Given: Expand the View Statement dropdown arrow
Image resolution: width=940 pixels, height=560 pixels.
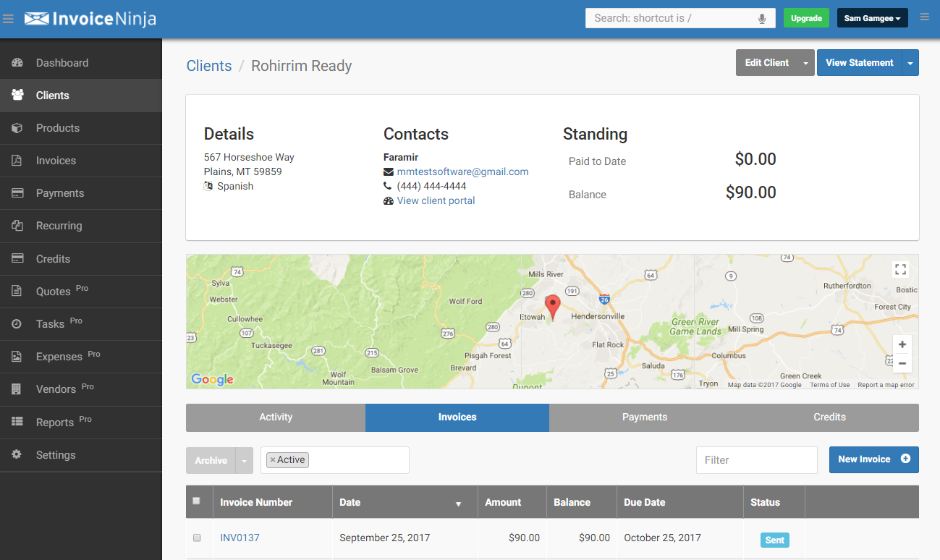Looking at the screenshot, I should 910,64.
